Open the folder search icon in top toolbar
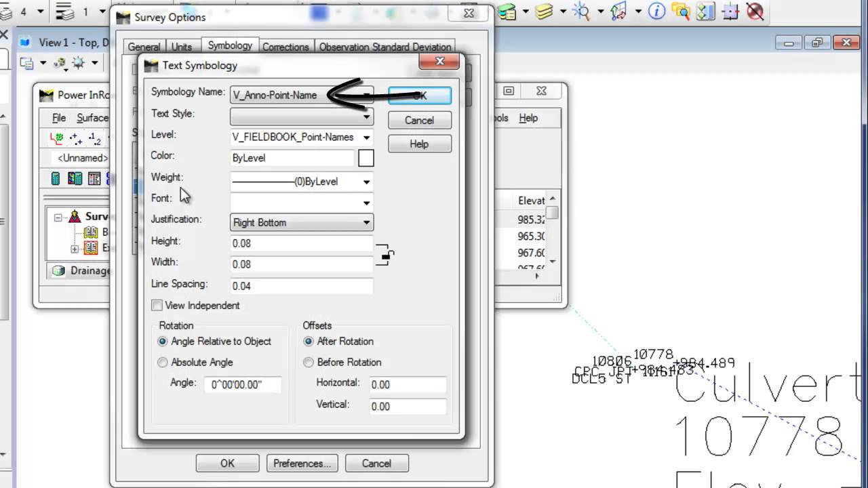868x488 pixels. pos(681,12)
